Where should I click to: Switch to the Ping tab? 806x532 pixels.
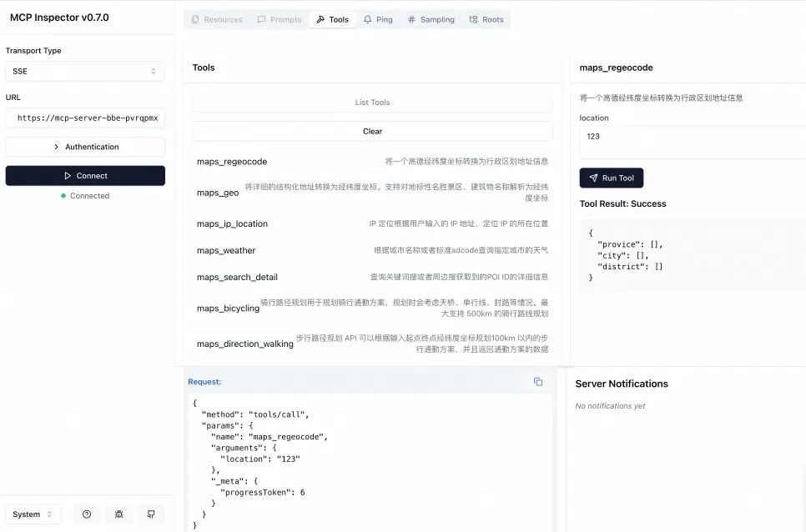(x=378, y=19)
